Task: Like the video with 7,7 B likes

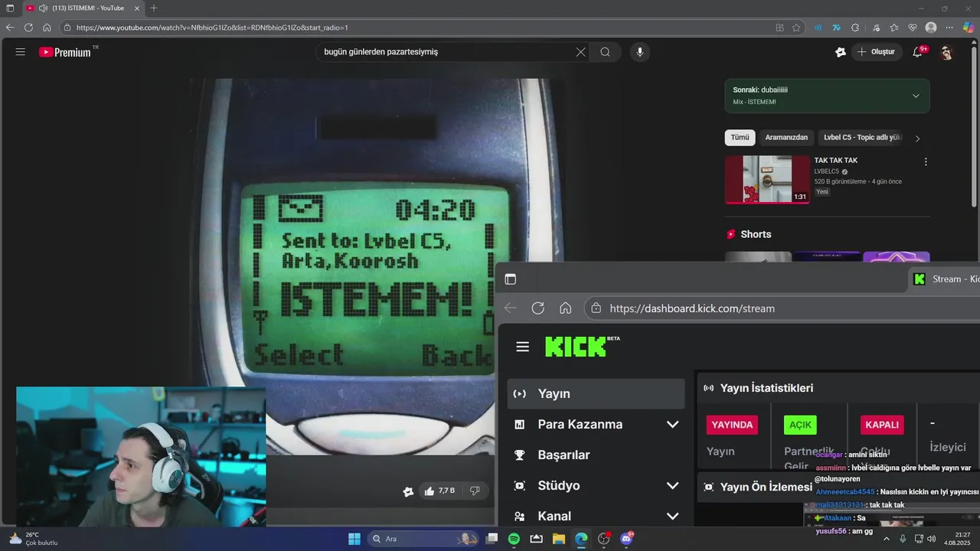Action: (x=439, y=491)
